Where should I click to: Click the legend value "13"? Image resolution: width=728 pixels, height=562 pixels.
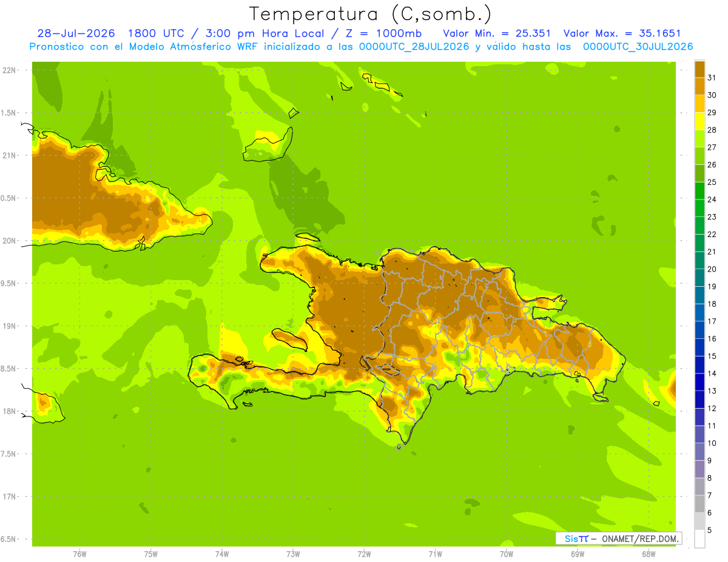[712, 391]
